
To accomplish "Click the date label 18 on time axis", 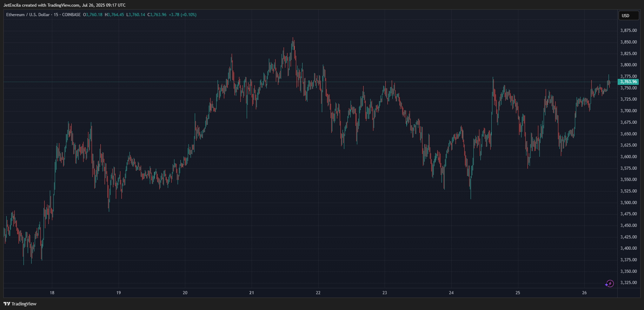I will click(52, 292).
